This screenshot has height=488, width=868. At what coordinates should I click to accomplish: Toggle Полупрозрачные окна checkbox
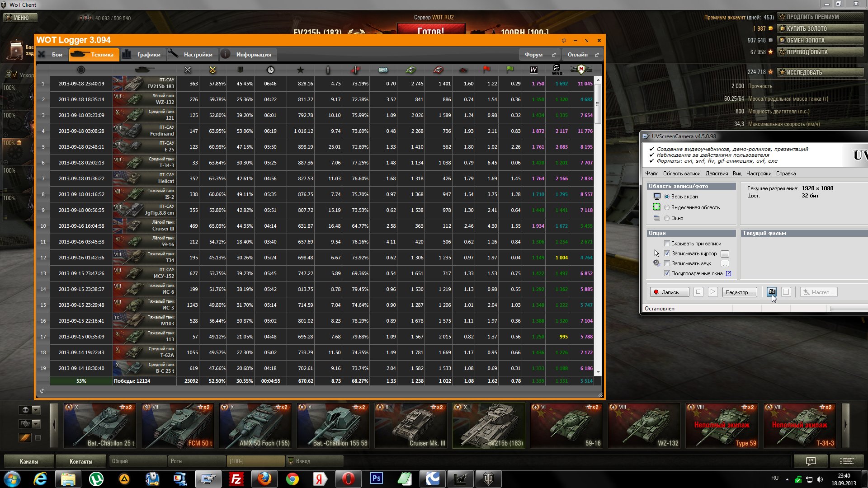pyautogui.click(x=667, y=273)
